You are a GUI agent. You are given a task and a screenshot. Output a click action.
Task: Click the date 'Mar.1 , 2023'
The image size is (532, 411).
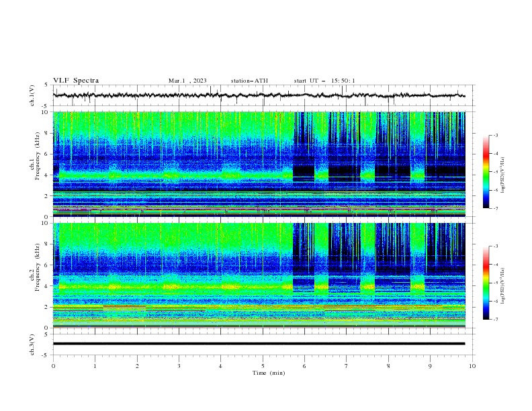click(187, 81)
